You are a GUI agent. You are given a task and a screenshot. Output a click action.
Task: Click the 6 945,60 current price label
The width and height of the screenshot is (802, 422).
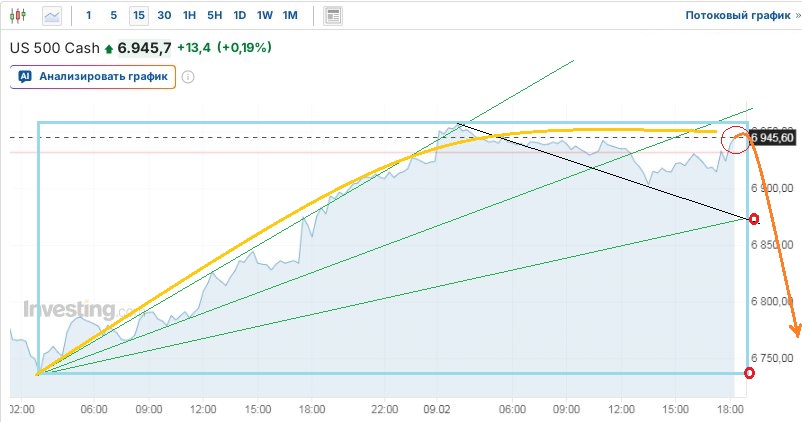[773, 137]
